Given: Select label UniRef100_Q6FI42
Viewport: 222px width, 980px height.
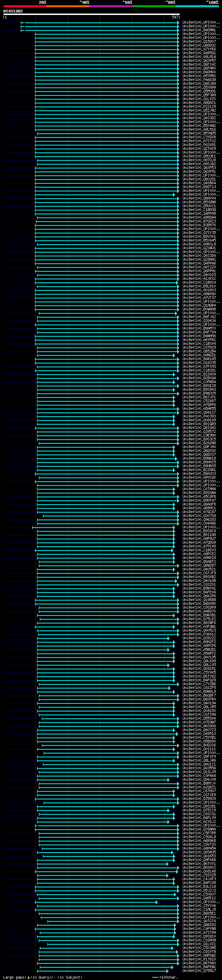Looking at the screenshot, I should (x=199, y=64).
